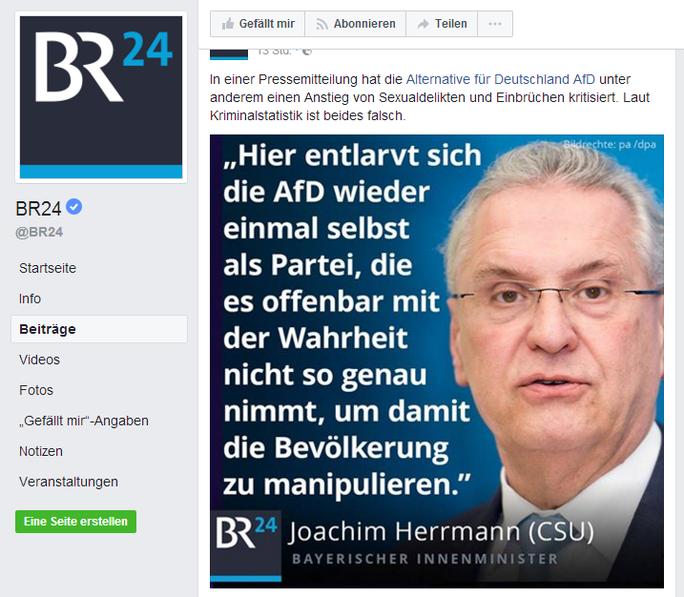Open the Joachim Herrmann quote image

(437, 361)
